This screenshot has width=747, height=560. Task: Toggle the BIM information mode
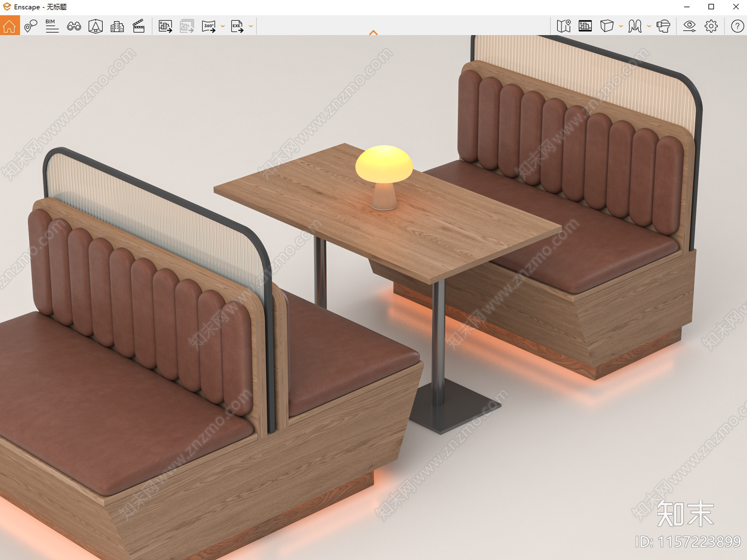coord(52,26)
